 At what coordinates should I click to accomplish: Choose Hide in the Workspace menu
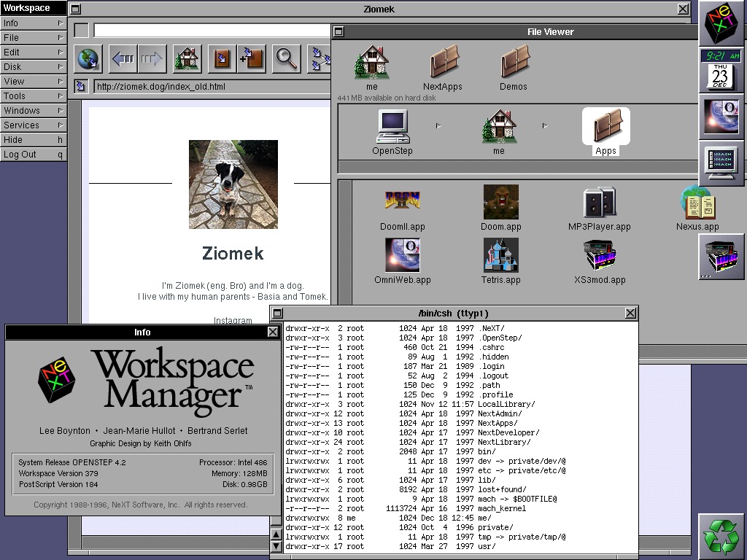pyautogui.click(x=33, y=139)
